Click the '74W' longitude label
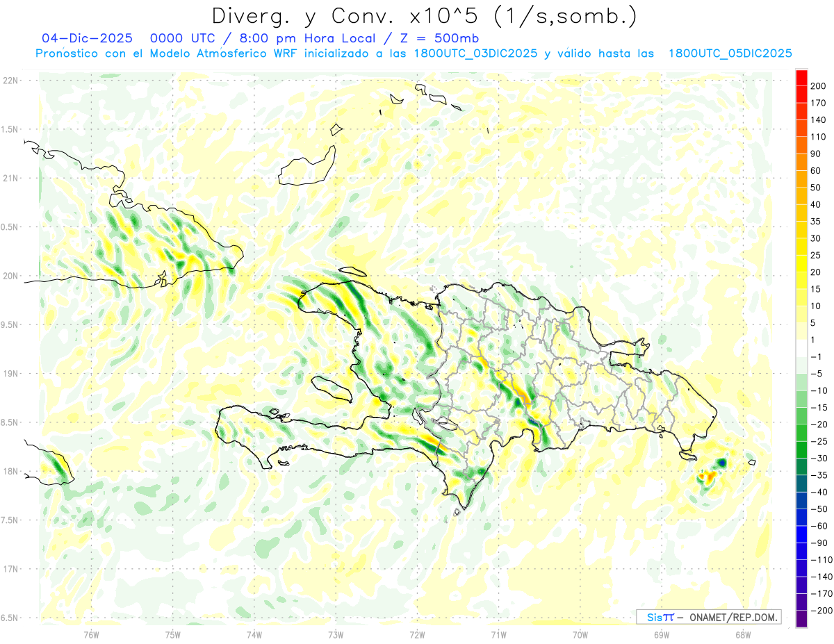The image size is (834, 644). (x=254, y=634)
